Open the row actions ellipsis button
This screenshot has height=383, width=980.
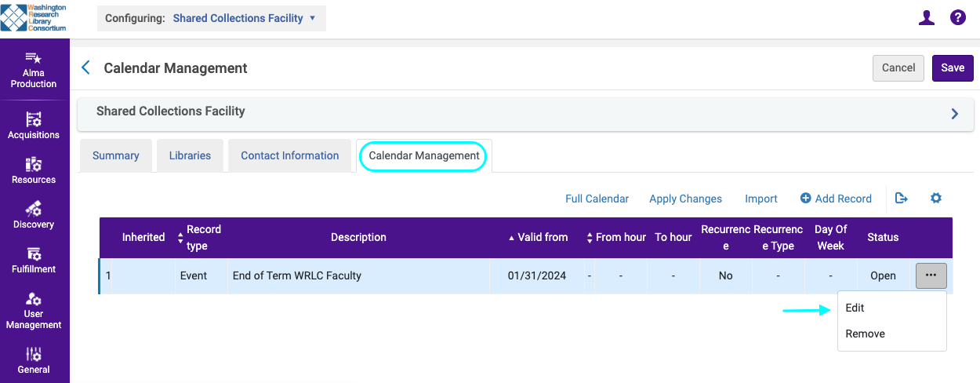click(x=931, y=276)
